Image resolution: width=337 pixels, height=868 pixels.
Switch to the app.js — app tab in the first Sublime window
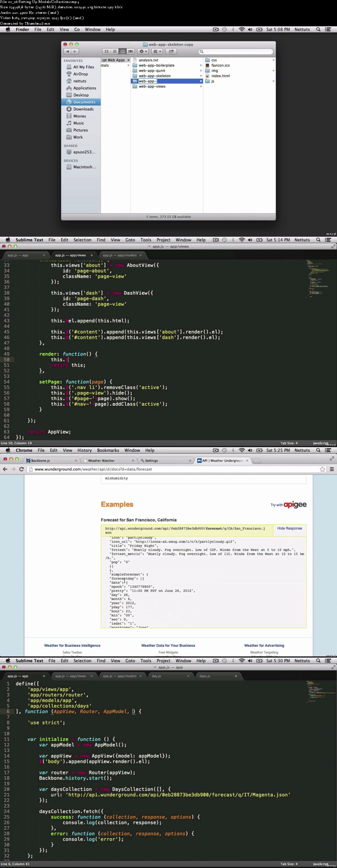18,255
